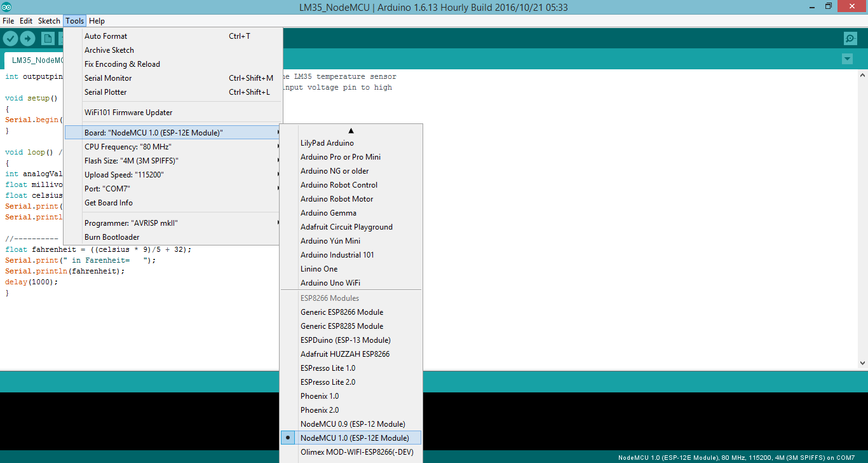Image resolution: width=868 pixels, height=463 pixels.
Task: Expand the Board submenu entry
Action: pyautogui.click(x=173, y=133)
